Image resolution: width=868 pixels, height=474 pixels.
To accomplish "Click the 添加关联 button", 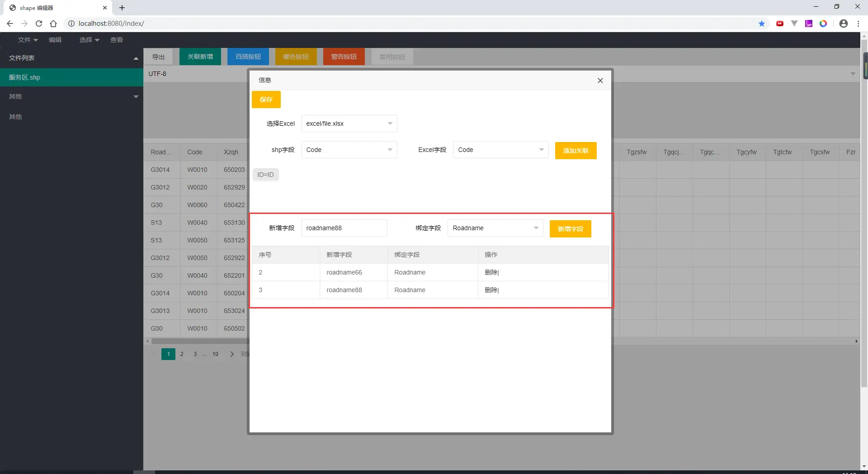I will (576, 151).
